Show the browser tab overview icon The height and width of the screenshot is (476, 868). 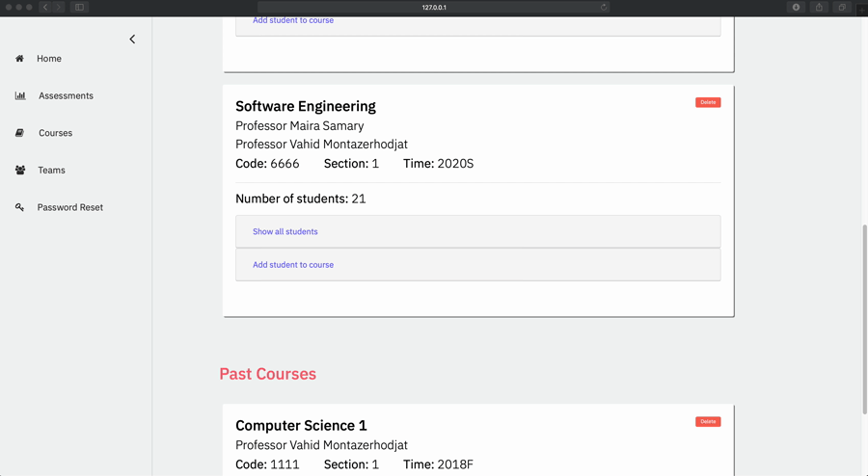(841, 7)
